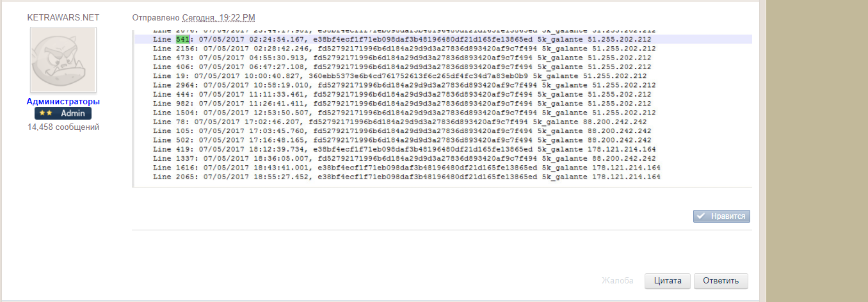Select log row Line 78
The height and width of the screenshot is (302, 868).
coord(400,122)
